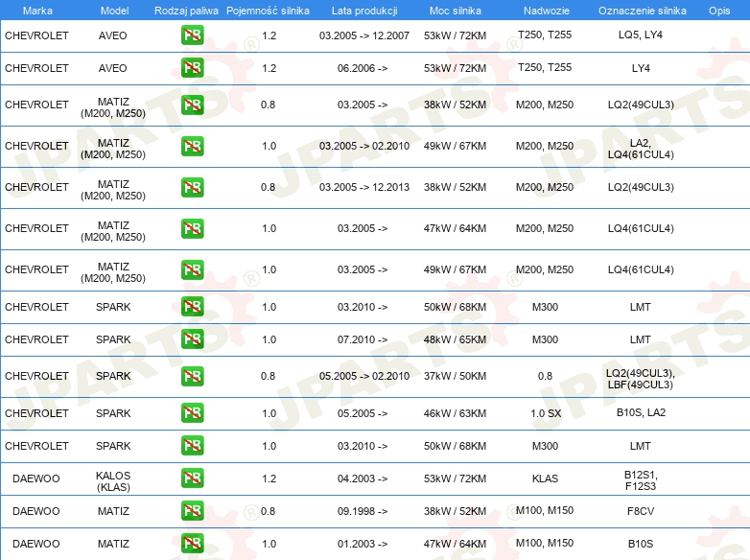Select KLAS in the Nadwozie column
This screenshot has height=560, width=750.
click(545, 478)
